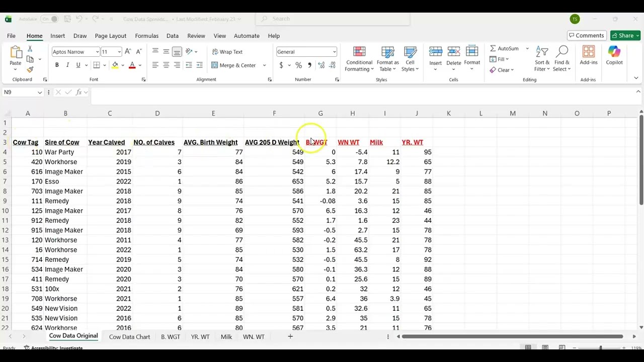644x362 pixels.
Task: Switch to the Data tab
Action: click(173, 36)
